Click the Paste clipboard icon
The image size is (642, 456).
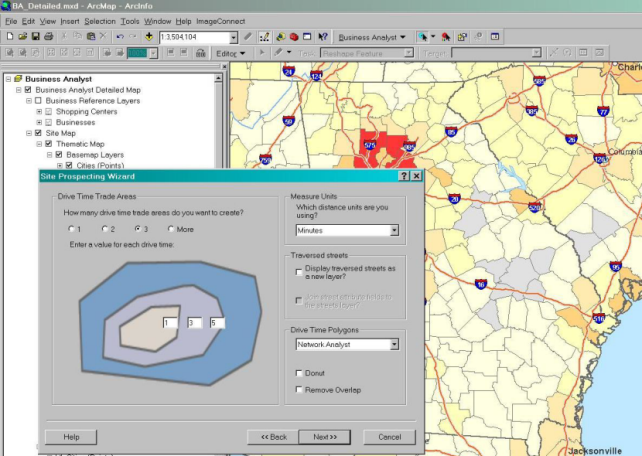pyautogui.click(x=91, y=36)
